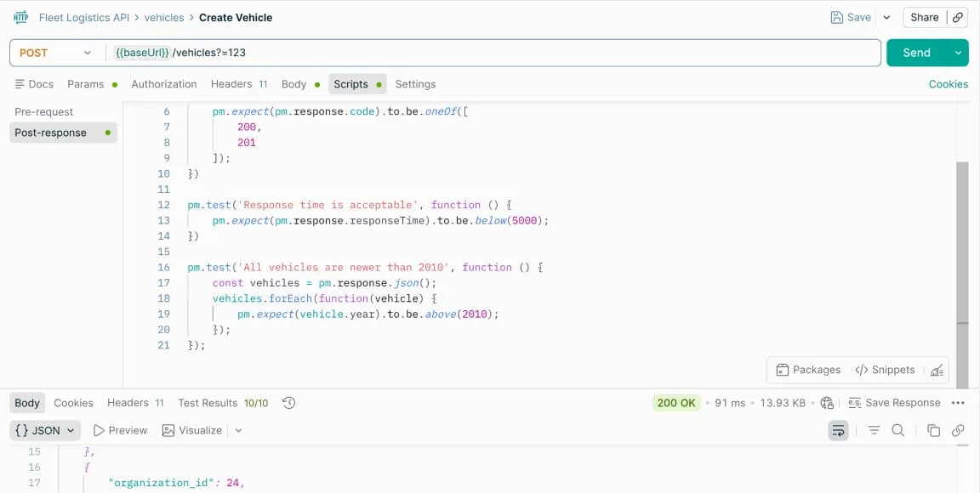Select the Post-response script section
The width and height of the screenshot is (980, 493).
[63, 133]
